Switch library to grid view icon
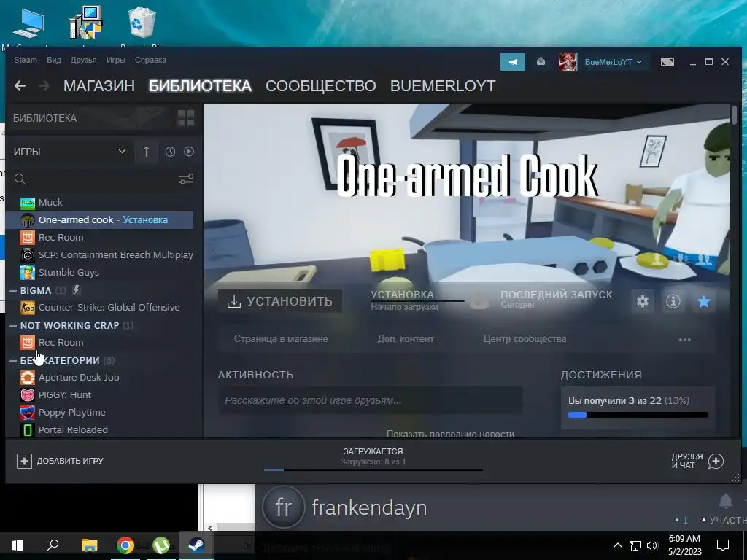The image size is (747, 560). (x=186, y=118)
